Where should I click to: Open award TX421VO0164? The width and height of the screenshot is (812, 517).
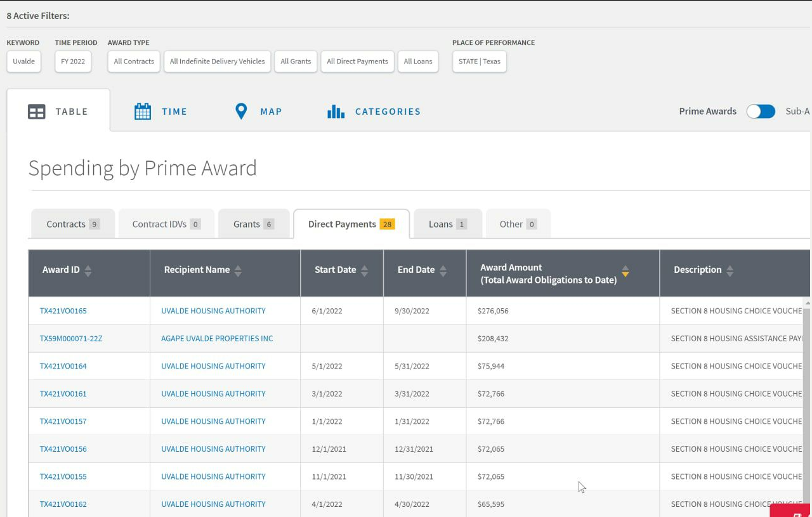click(63, 366)
